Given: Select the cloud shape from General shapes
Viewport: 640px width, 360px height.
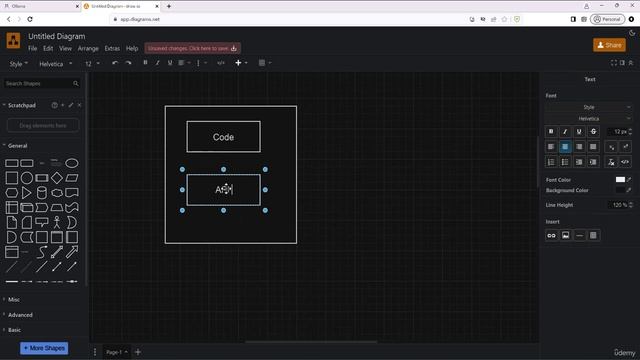Looking at the screenshot, I should [x=57, y=193].
